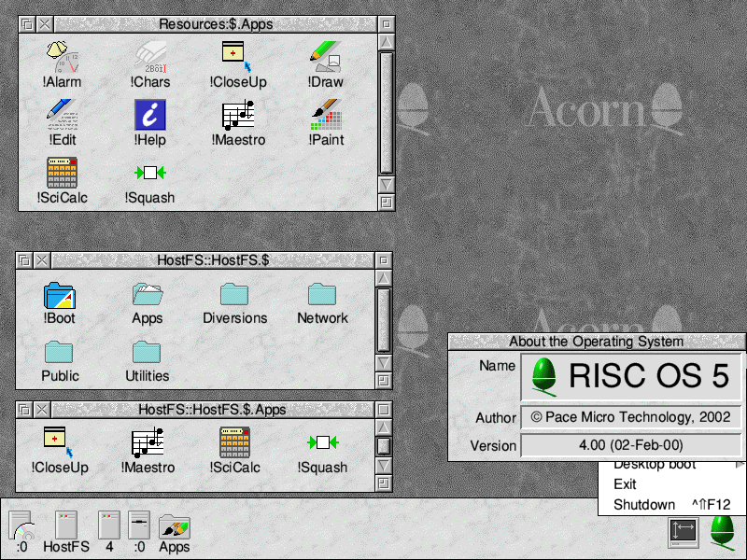747x560 pixels.
Task: Click scroll down arrow in Resources:$.Apps window
Action: click(x=387, y=185)
